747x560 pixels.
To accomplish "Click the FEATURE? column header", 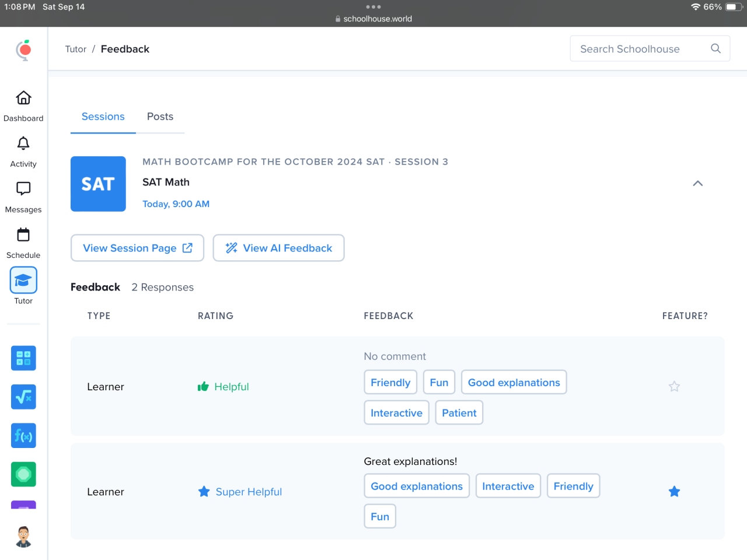I will (685, 316).
